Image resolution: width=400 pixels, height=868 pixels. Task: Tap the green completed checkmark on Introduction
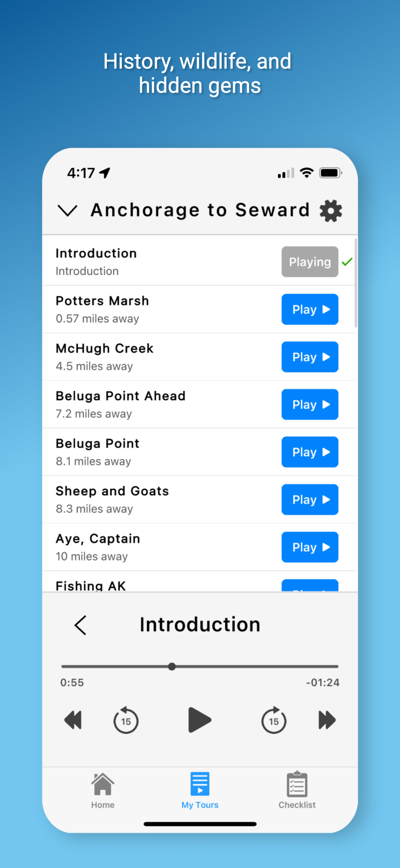tap(347, 262)
